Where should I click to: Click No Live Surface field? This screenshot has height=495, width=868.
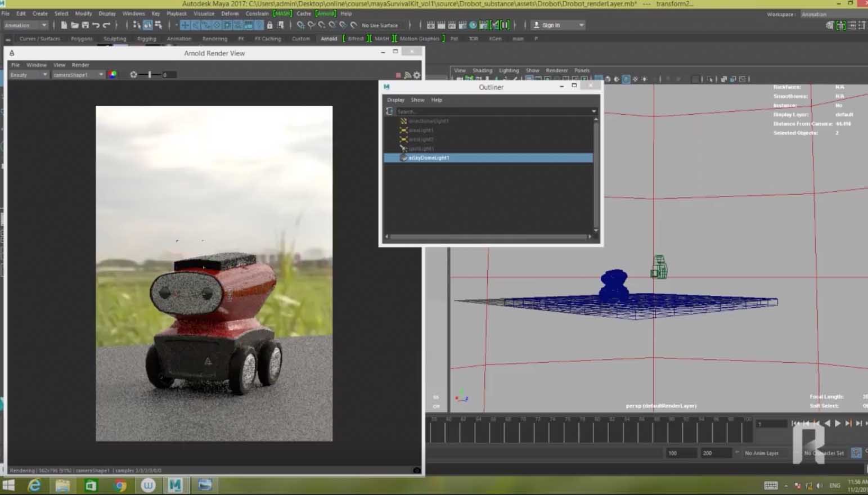click(x=380, y=25)
